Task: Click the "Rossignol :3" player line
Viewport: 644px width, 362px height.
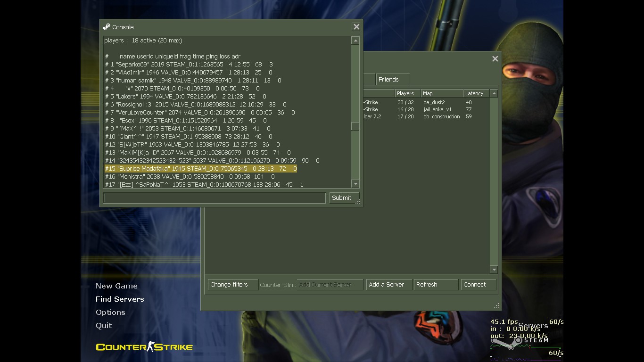Action: point(196,104)
